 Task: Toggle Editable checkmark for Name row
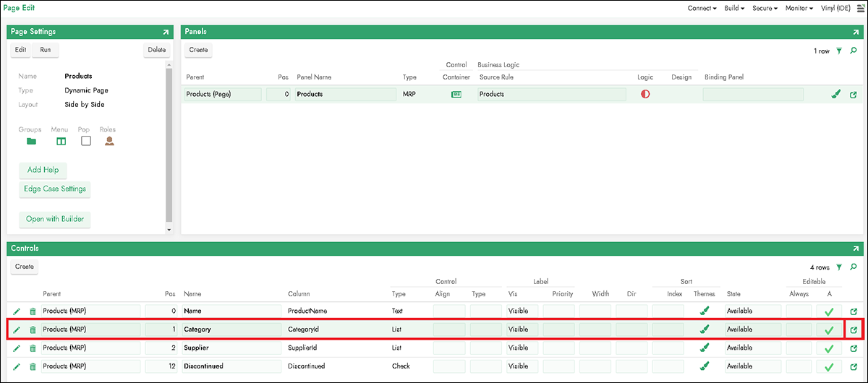click(829, 311)
